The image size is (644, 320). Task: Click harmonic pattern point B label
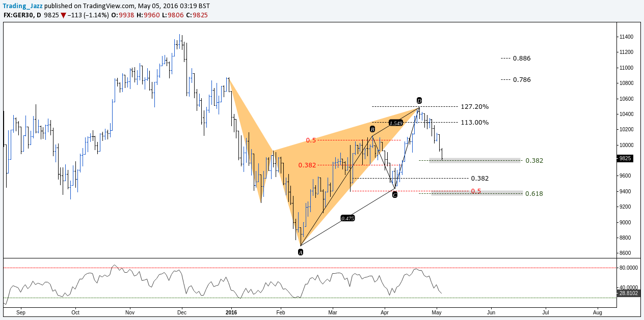372,129
